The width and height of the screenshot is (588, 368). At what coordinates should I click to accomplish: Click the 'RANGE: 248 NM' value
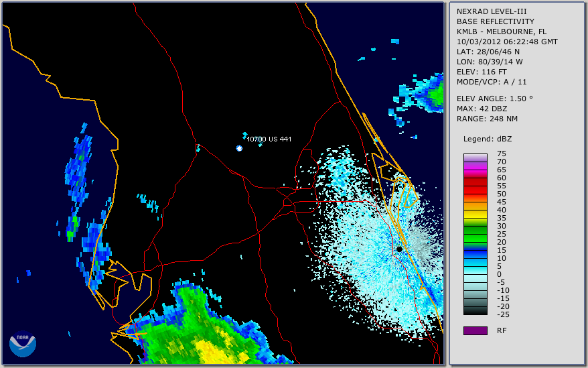(487, 119)
